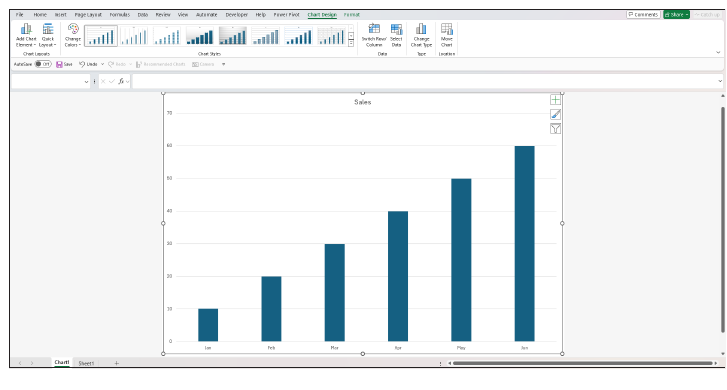This screenshot has width=727, height=390.
Task: Open the Select Data dialog
Action: [x=396, y=35]
